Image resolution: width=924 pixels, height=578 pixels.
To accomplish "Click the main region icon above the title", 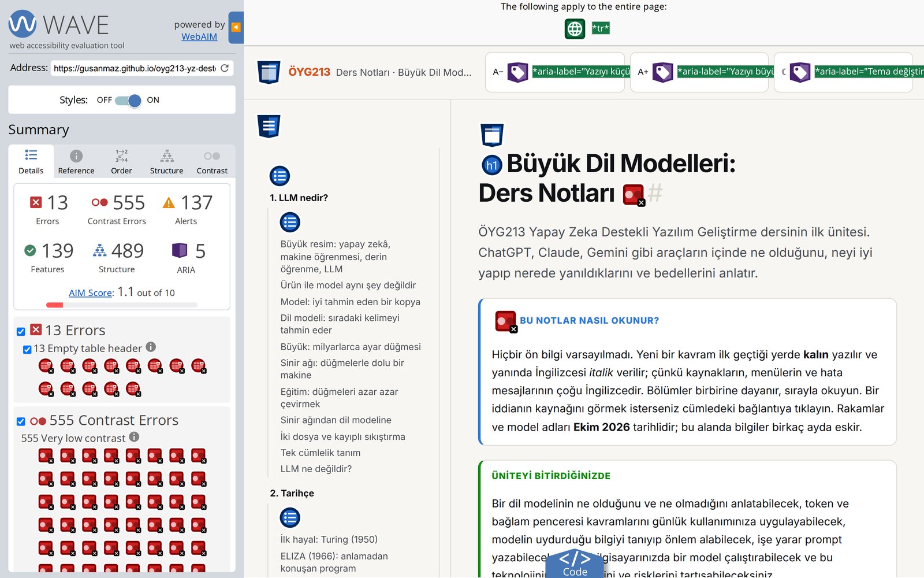I will point(492,135).
